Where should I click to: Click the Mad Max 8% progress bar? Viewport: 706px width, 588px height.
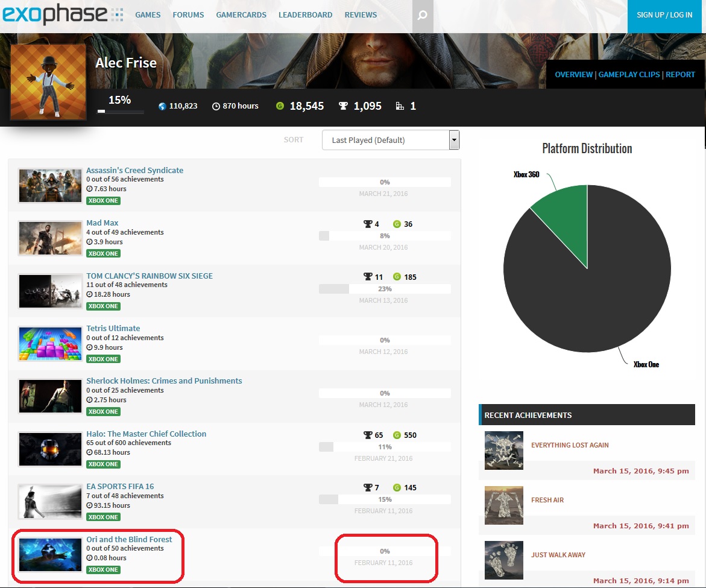[385, 236]
